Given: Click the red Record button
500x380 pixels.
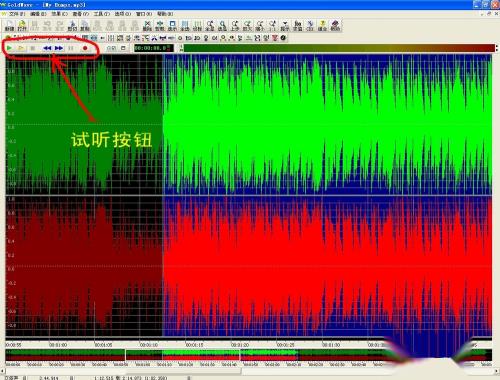Looking at the screenshot, I should coord(85,48).
